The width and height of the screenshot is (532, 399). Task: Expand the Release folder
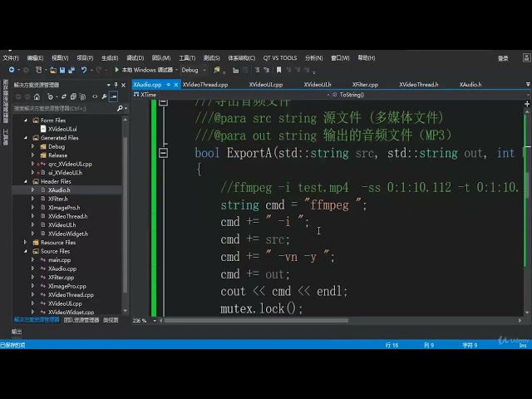(x=33, y=155)
